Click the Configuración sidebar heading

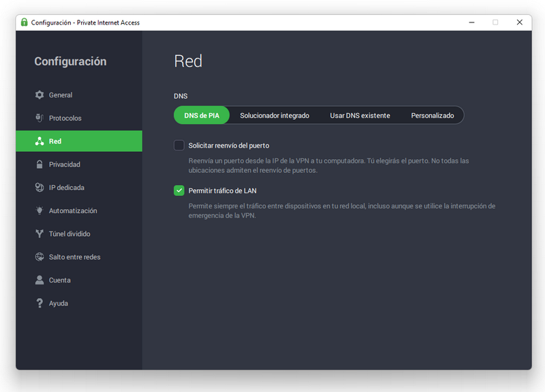(x=70, y=61)
